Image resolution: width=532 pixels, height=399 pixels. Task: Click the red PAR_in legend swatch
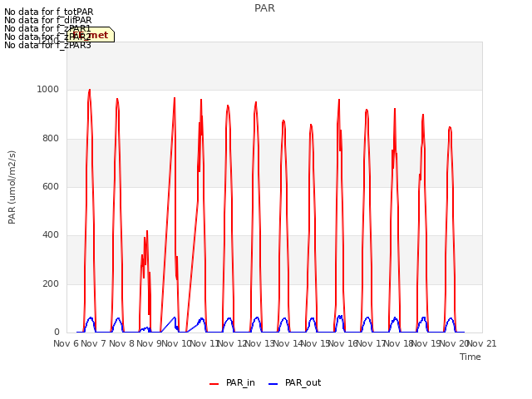click(214, 384)
